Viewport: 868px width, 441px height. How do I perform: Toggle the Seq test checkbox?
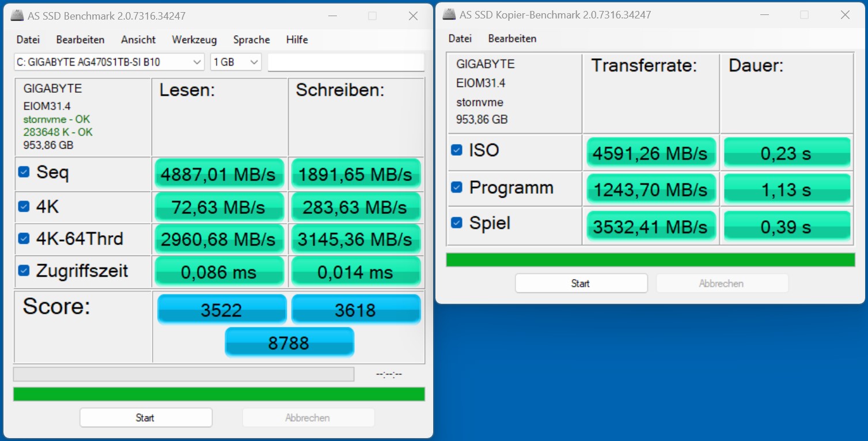coord(24,172)
